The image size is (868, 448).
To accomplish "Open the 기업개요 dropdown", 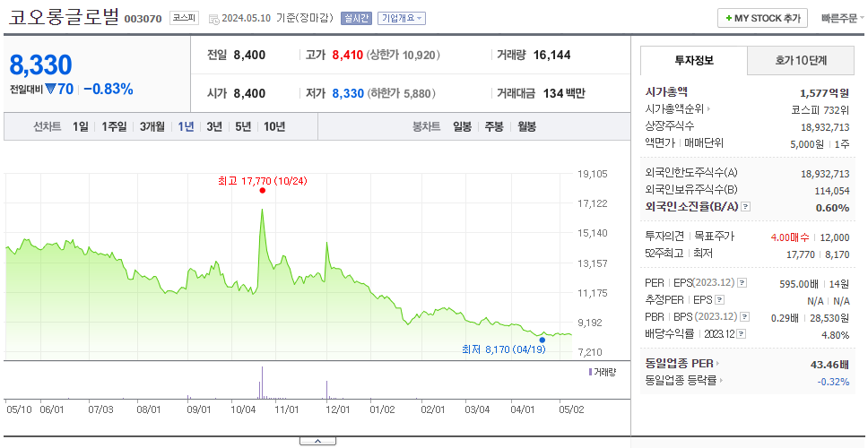I will point(402,18).
